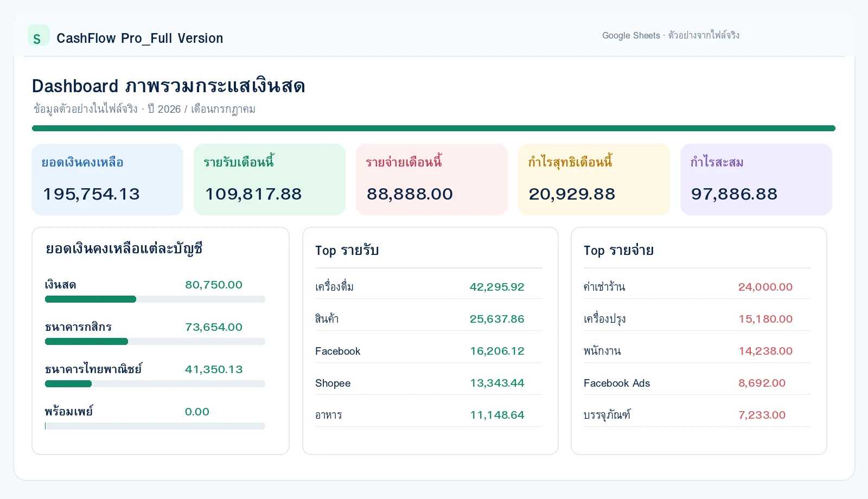Select the อาหาร income row
The image size is (868, 499).
pos(429,415)
